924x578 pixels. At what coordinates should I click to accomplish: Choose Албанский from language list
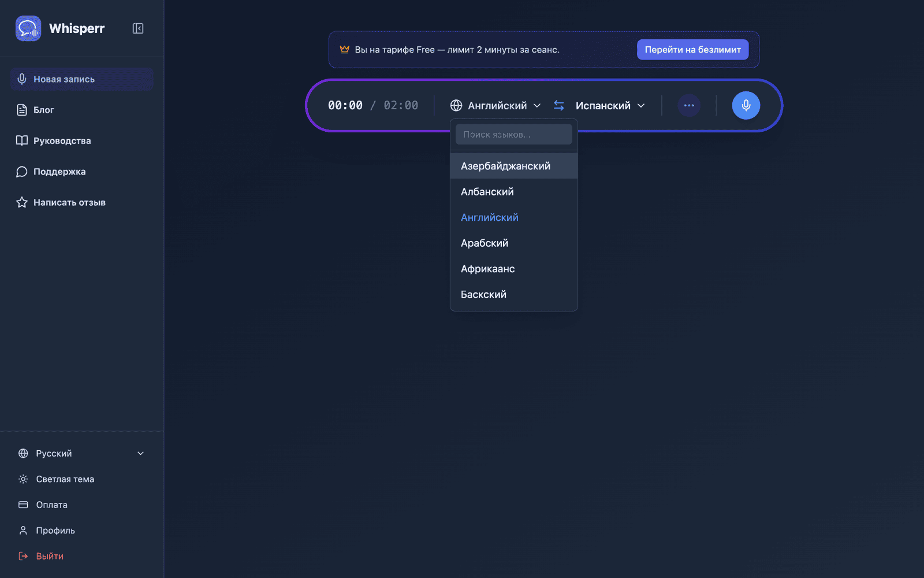pos(514,191)
